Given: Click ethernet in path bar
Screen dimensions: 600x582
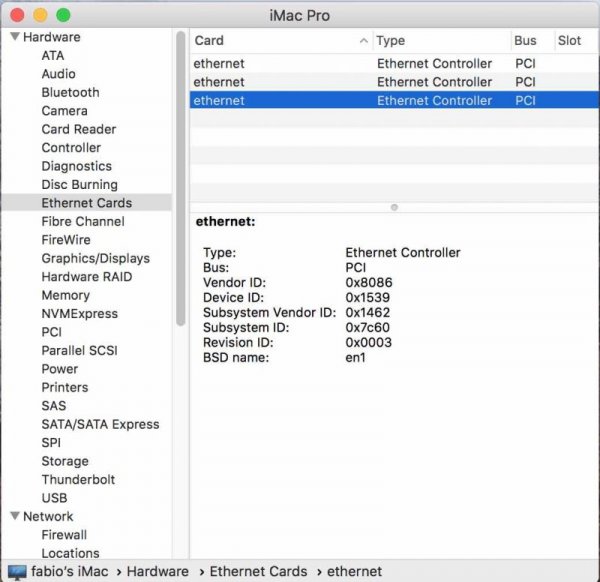Looking at the screenshot, I should [x=354, y=572].
